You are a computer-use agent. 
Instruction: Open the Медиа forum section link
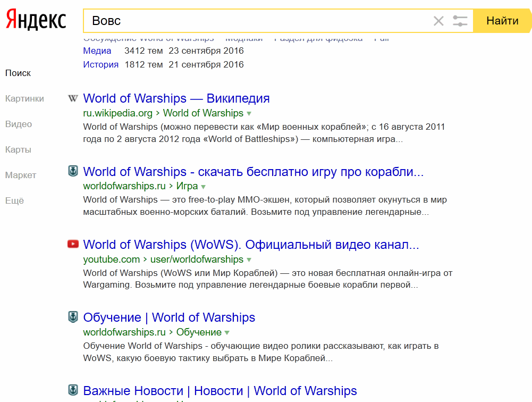tap(97, 51)
